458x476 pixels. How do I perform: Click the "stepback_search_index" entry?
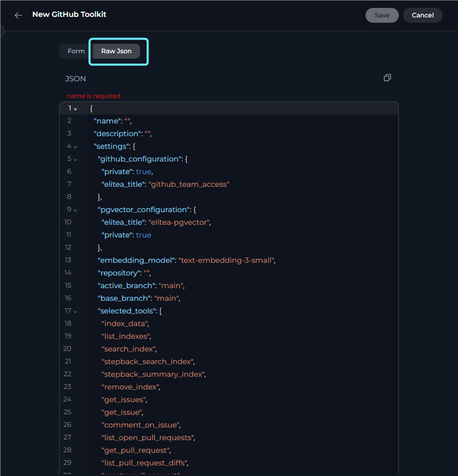click(x=148, y=361)
